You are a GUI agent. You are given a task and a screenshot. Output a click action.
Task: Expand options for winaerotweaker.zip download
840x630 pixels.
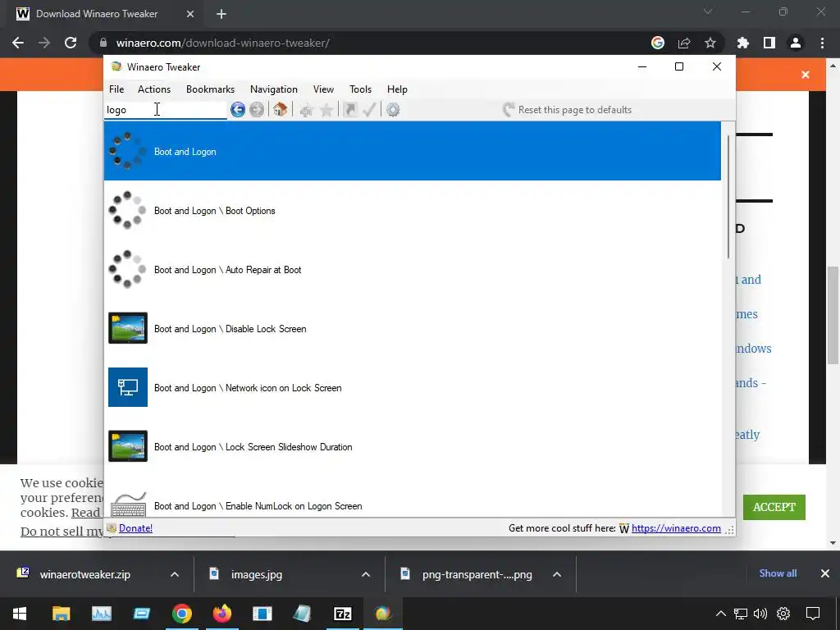tap(175, 574)
